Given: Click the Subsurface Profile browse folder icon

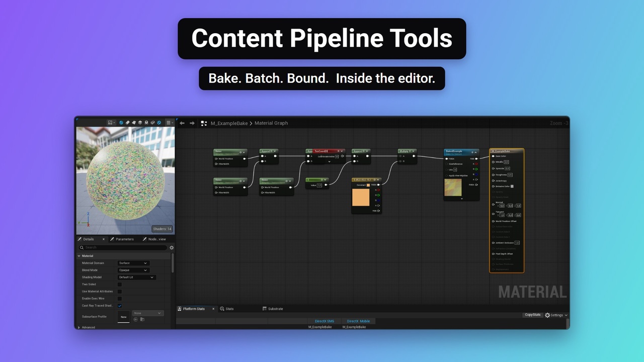Looking at the screenshot, I should (142, 319).
